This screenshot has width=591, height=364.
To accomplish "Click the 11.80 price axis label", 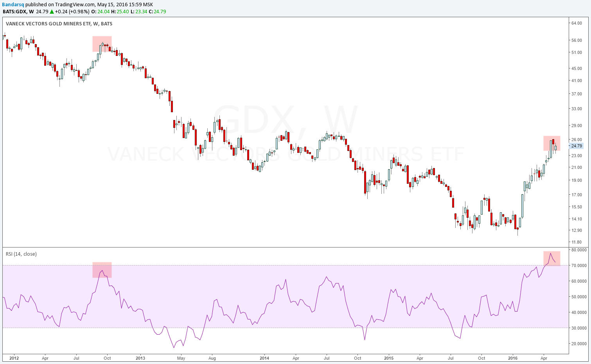I will pos(577,242).
